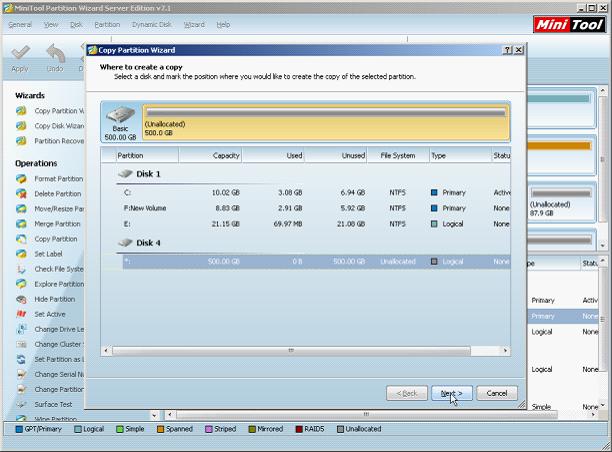Screen dimensions: 612x452
Task: Click the wizard help question mark button
Action: pyautogui.click(x=507, y=50)
